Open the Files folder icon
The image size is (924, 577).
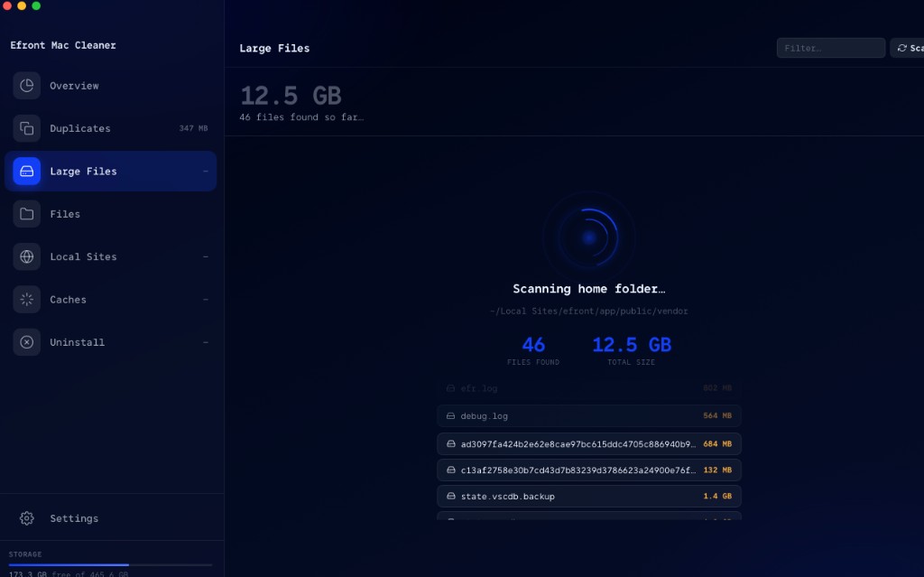[26, 214]
